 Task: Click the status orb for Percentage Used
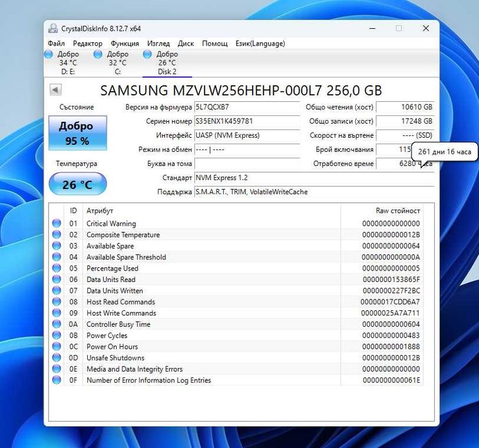coord(56,268)
